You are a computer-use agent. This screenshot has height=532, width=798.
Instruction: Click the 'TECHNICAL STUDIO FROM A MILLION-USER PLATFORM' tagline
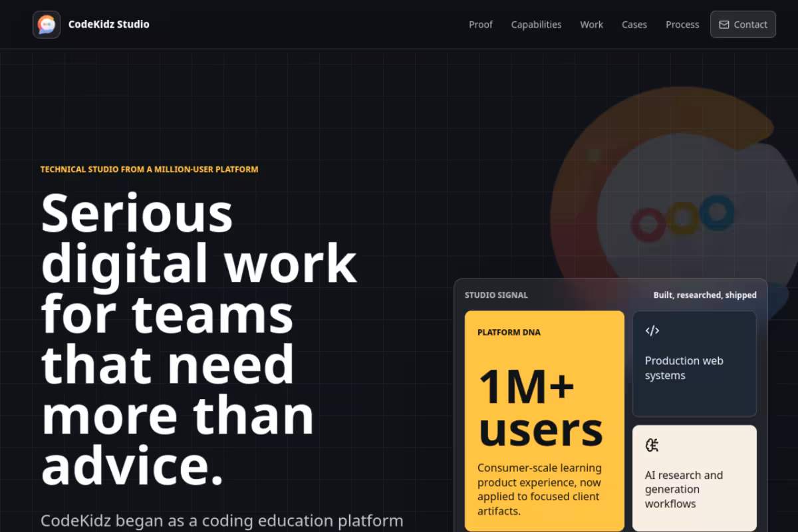click(x=149, y=170)
